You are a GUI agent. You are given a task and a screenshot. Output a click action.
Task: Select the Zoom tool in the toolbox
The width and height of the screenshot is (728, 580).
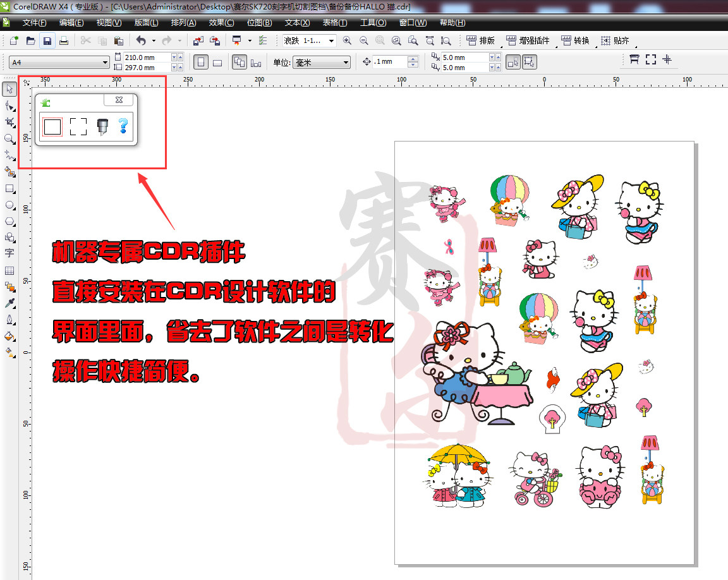9,139
